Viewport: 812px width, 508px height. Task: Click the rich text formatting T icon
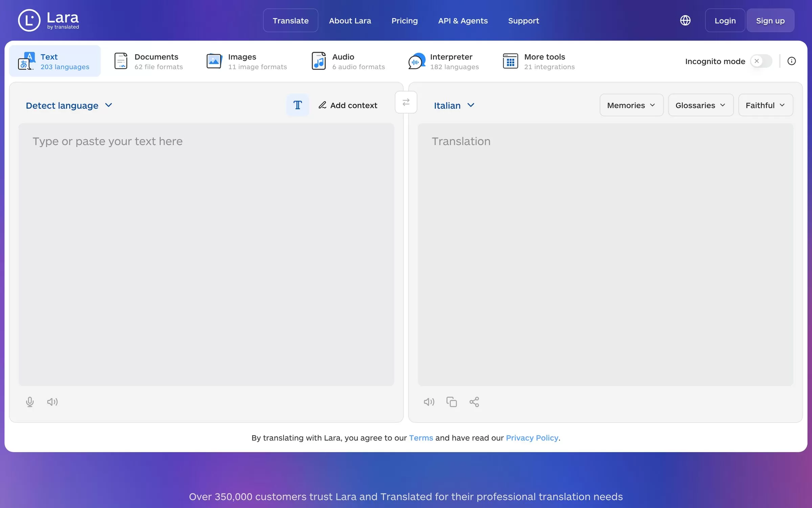[297, 105]
